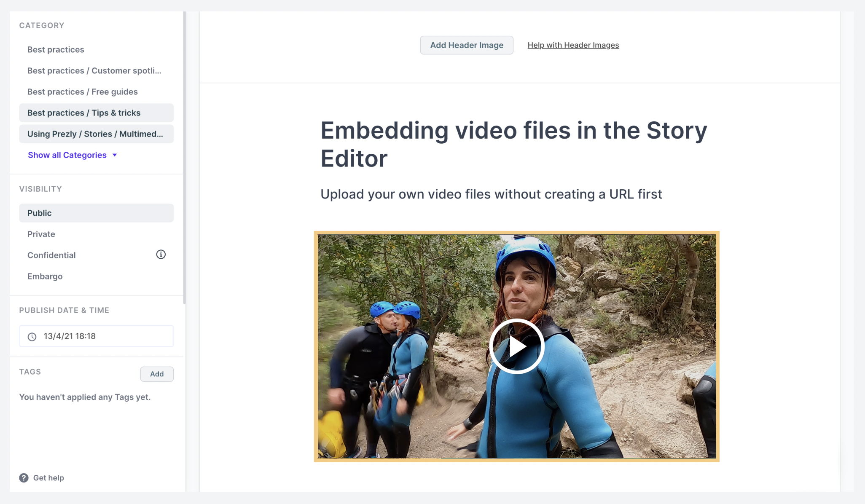Click the PUBLISH DATE & TIME heading
Screen dimensions: 865x504
(64, 310)
